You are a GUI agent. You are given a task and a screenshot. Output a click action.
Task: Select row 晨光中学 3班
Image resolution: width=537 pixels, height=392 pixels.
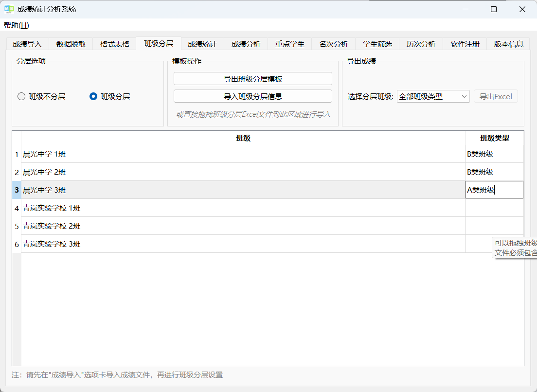tap(243, 190)
